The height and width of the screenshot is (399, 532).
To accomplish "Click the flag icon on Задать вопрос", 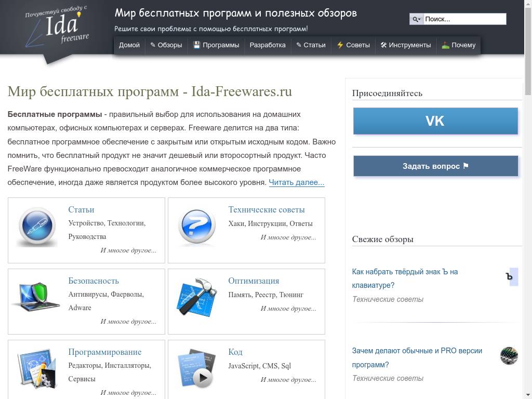I will pos(465,166).
